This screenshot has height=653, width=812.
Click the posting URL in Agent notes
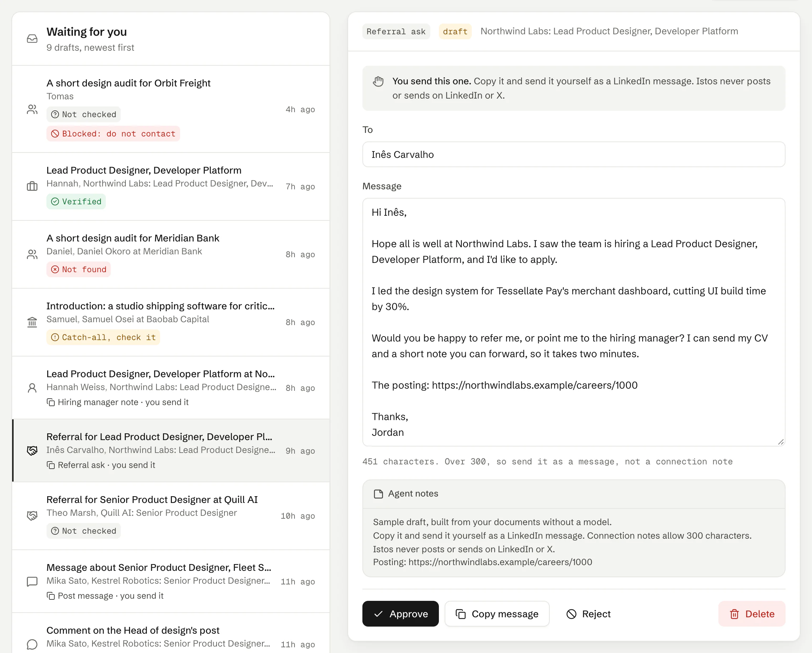click(500, 562)
